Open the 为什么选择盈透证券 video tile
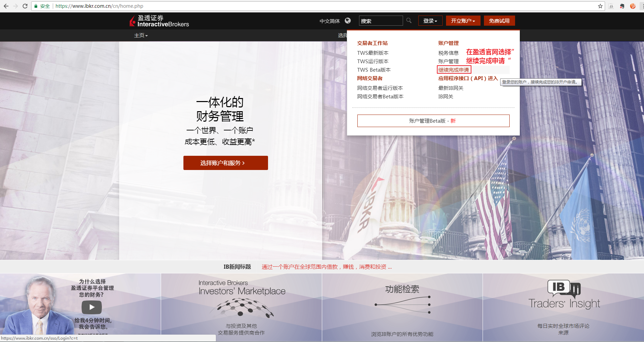Screen dimensions: 644x342 [x=80, y=307]
